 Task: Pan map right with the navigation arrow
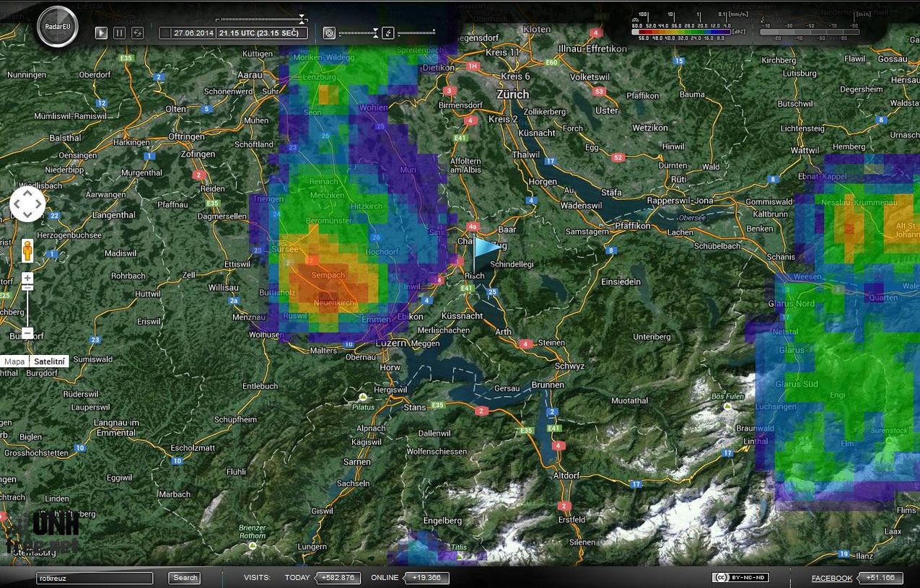point(39,205)
